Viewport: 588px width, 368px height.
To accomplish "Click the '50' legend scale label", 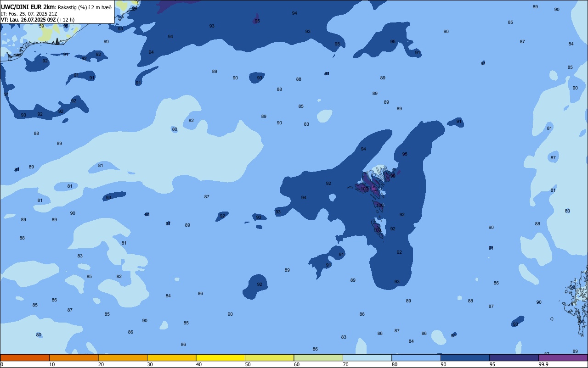I will point(248,364).
